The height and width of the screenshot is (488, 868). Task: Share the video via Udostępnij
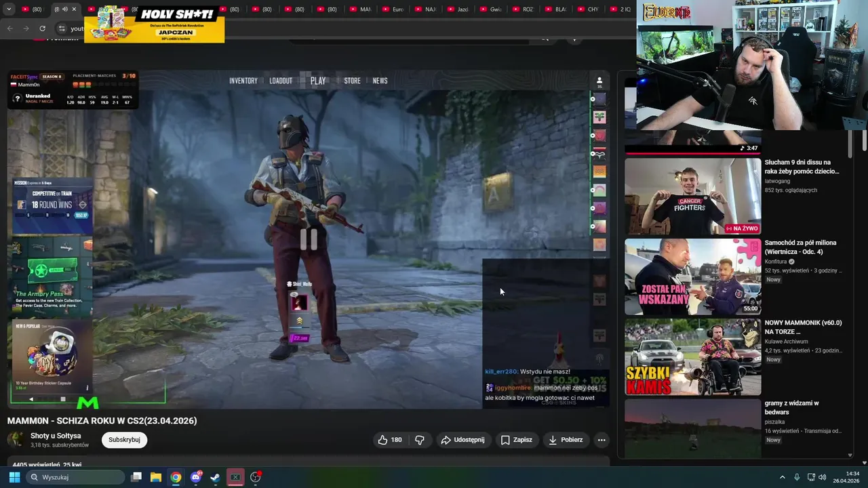tap(462, 440)
